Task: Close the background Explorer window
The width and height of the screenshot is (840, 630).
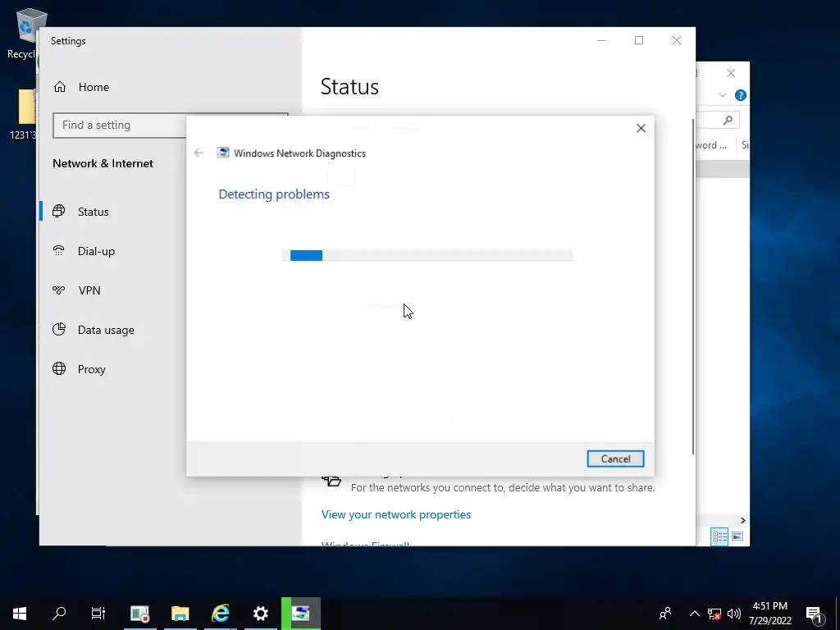Action: coord(731,73)
